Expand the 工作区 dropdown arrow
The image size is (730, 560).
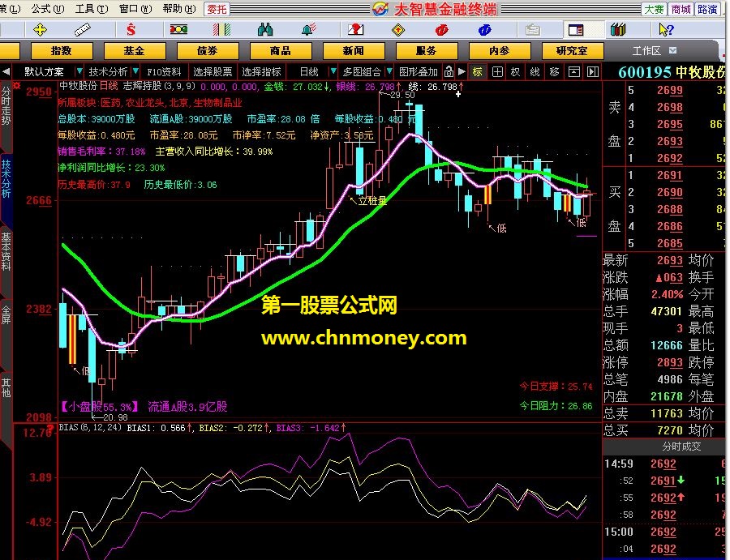coord(672,50)
